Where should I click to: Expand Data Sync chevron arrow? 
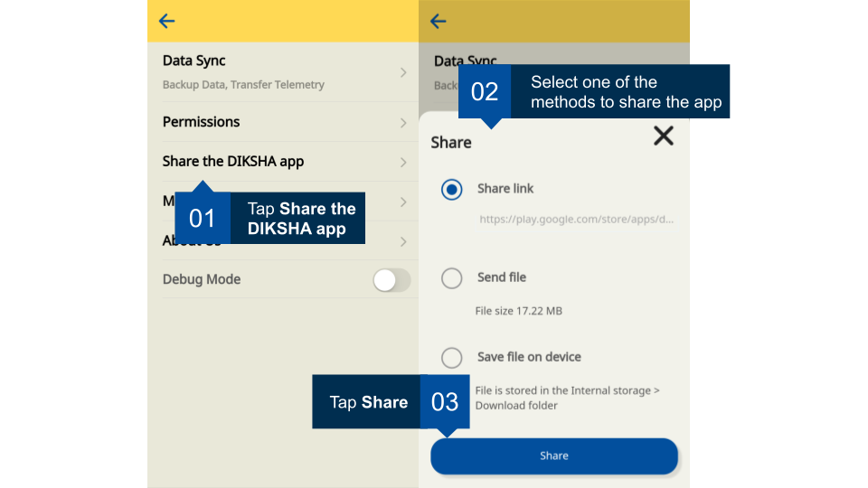coord(403,72)
